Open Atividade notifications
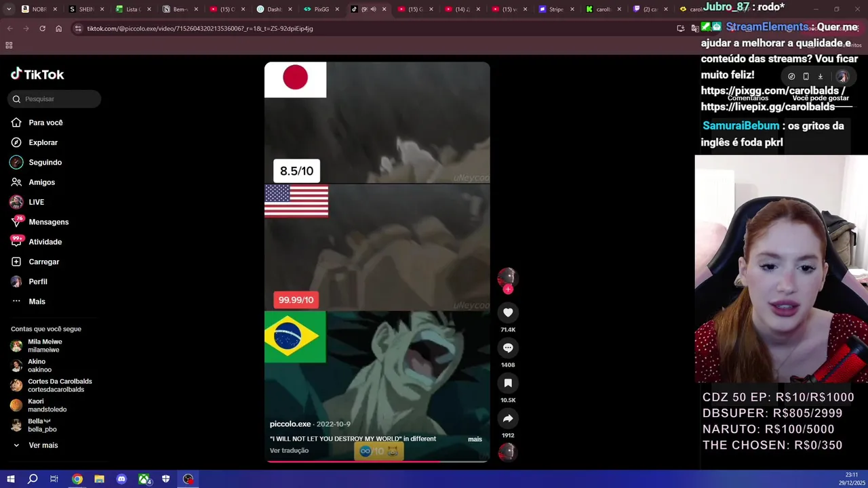The width and height of the screenshot is (868, 488). click(36, 242)
